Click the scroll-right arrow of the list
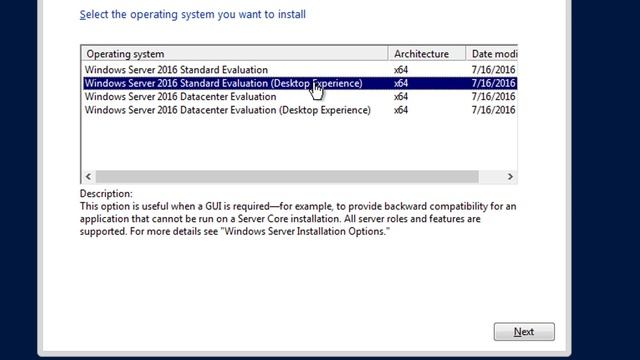Viewport: 640px width, 360px height. (510, 177)
